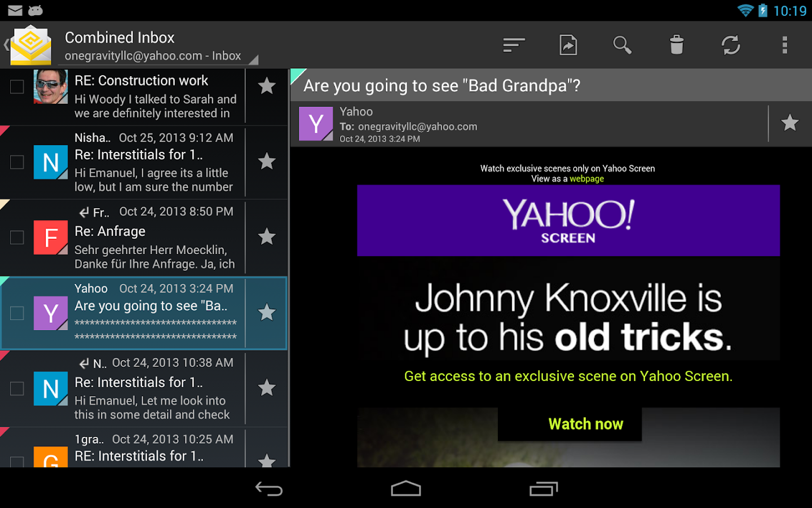The height and width of the screenshot is (508, 812).
Task: Star the Yahoo email in list
Action: (267, 312)
